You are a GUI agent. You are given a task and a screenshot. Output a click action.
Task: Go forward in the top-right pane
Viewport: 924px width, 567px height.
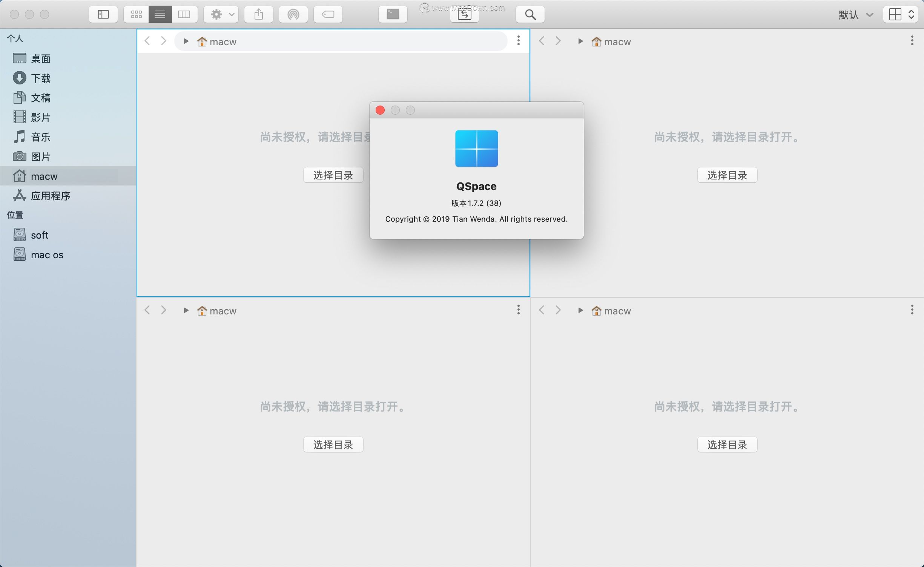(x=558, y=41)
